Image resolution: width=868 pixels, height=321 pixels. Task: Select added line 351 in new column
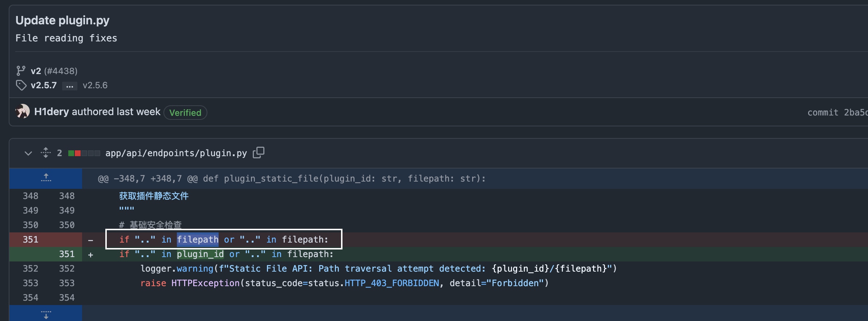(x=67, y=254)
